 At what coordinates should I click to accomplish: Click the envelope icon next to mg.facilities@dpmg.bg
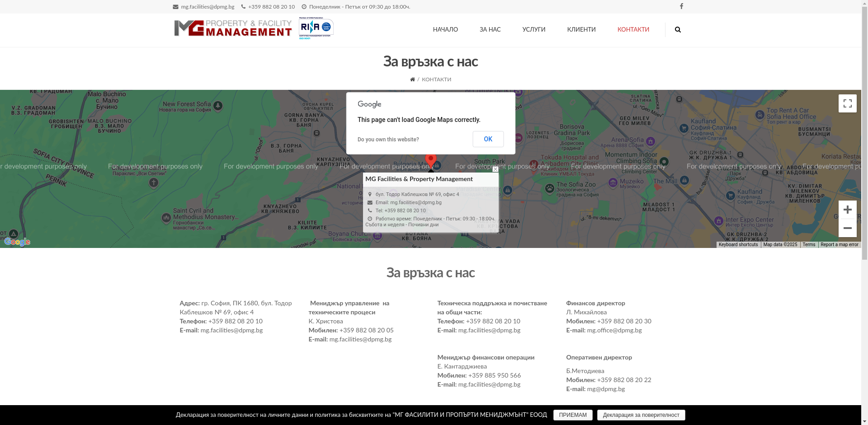click(175, 7)
